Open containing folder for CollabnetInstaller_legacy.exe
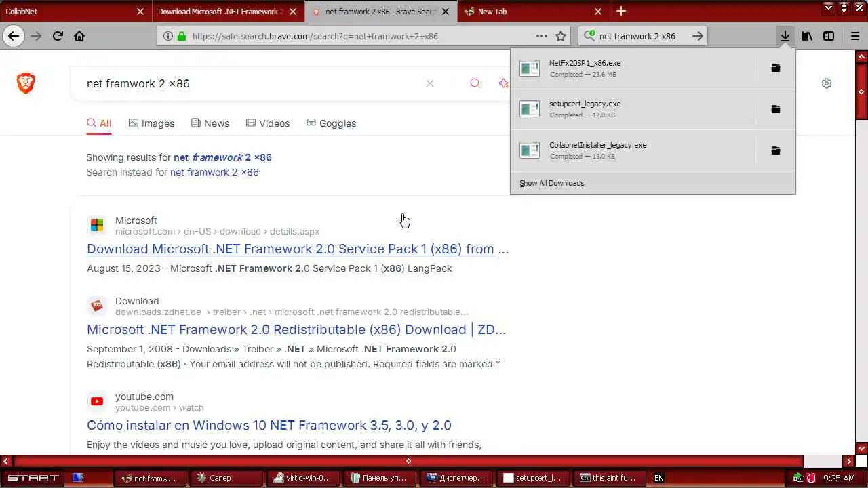Image resolution: width=868 pixels, height=488 pixels. (x=776, y=150)
